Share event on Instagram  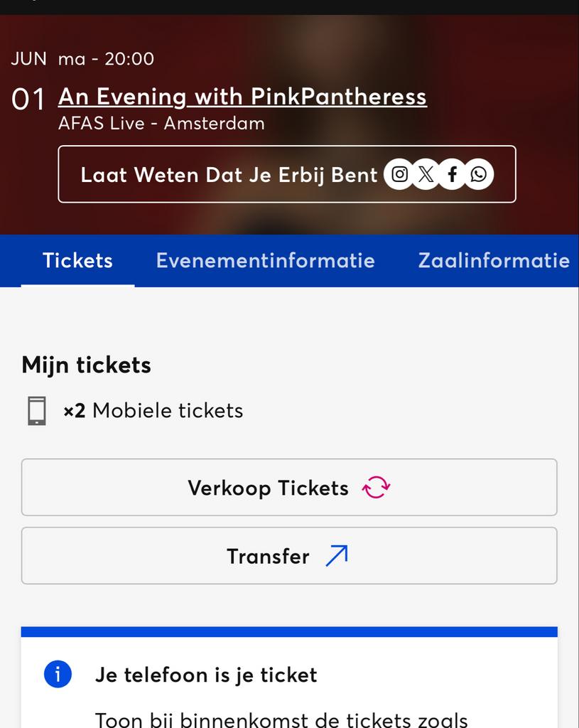pyautogui.click(x=399, y=173)
